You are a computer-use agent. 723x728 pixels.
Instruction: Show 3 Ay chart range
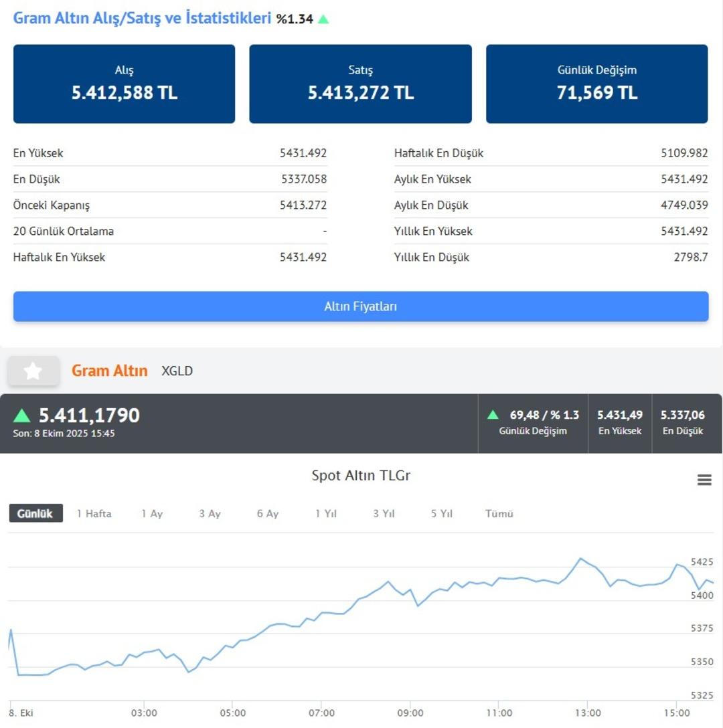(210, 514)
